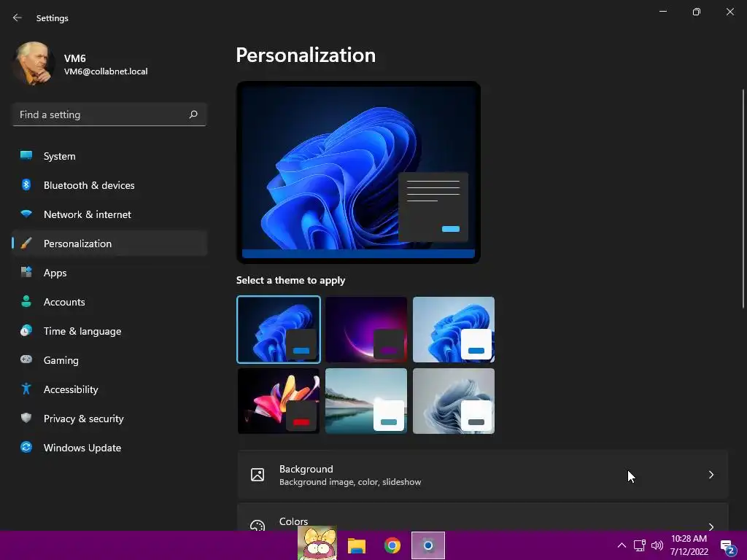Launch Google Chrome from the taskbar
Image resolution: width=747 pixels, height=560 pixels.
click(x=392, y=545)
